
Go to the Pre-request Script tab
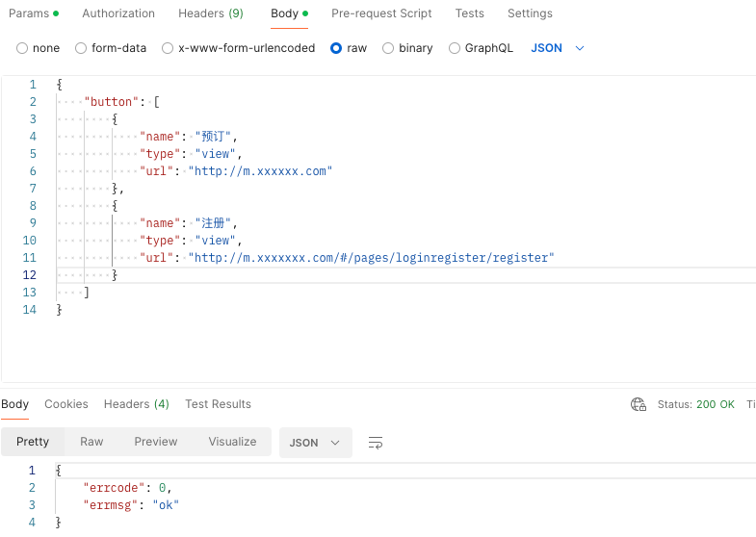381,13
